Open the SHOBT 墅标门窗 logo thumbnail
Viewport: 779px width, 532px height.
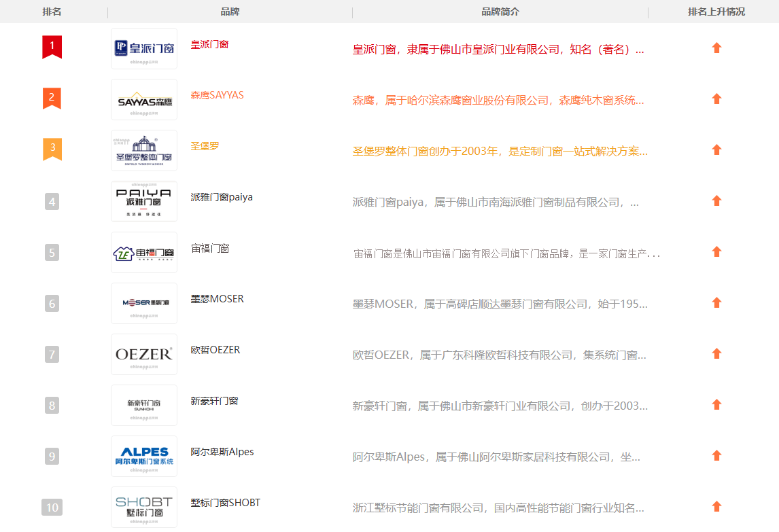144,507
